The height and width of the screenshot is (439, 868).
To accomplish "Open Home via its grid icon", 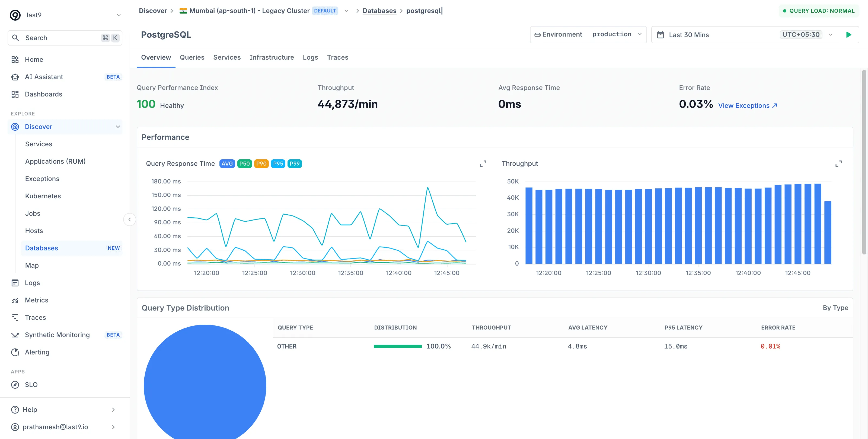I will pos(15,60).
